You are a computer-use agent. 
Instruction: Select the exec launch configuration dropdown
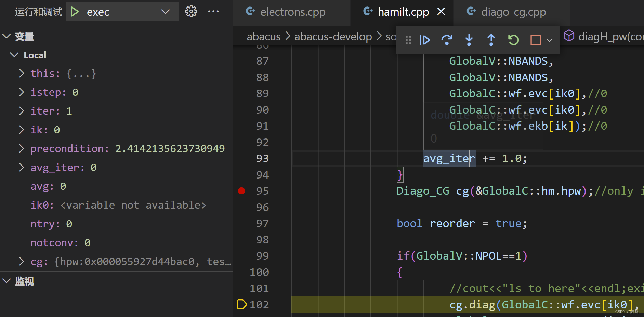122,12
